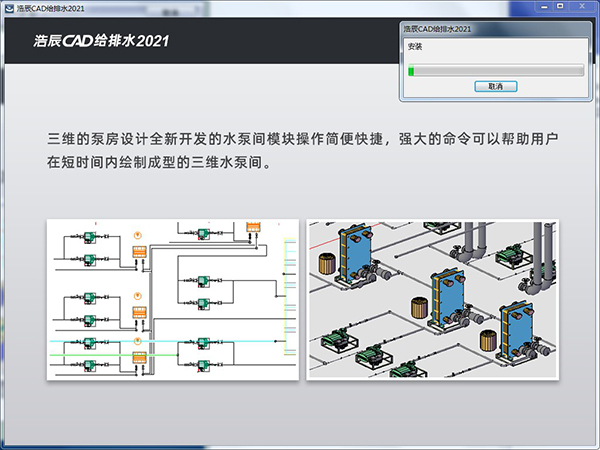
Task: Click the 浩辰CAD给排水2021 logo in the dark header
Action: [97, 42]
